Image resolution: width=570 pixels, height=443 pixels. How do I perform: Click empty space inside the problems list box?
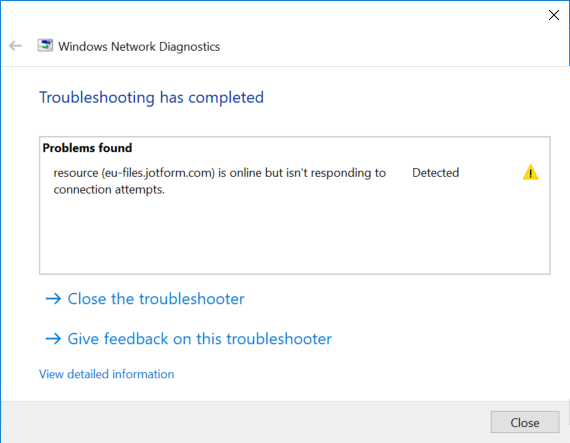[x=294, y=236]
